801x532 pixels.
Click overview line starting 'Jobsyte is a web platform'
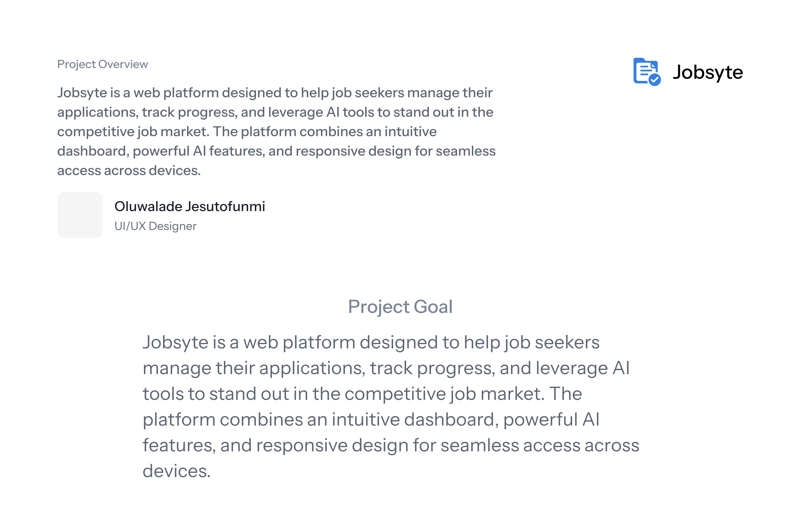tap(274, 93)
